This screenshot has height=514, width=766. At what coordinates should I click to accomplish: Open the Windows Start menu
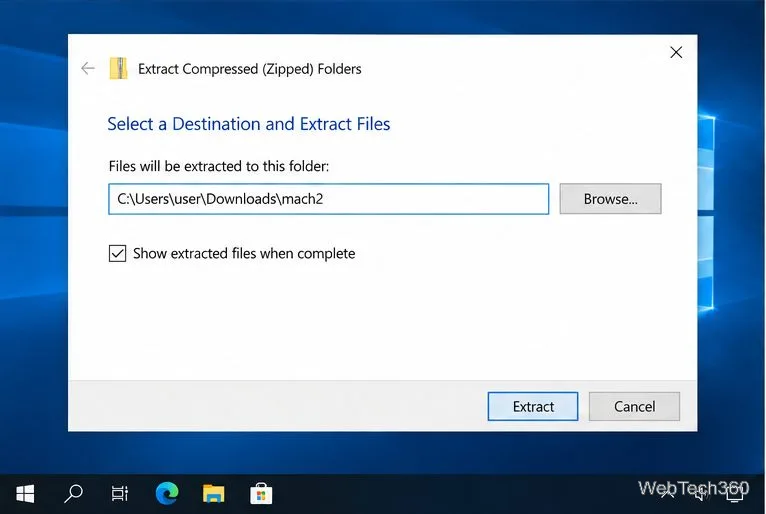point(25,493)
